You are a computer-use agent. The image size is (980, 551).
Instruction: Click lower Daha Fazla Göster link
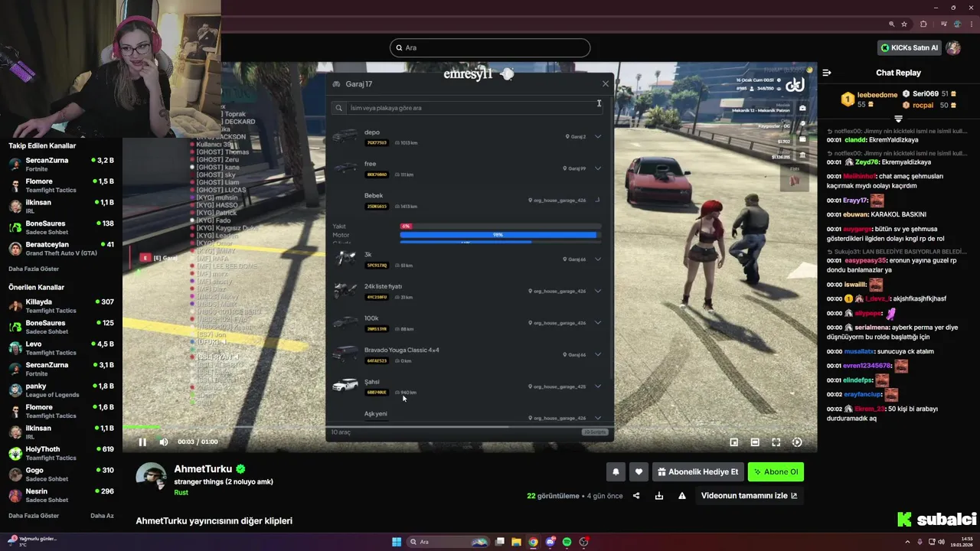pos(34,516)
